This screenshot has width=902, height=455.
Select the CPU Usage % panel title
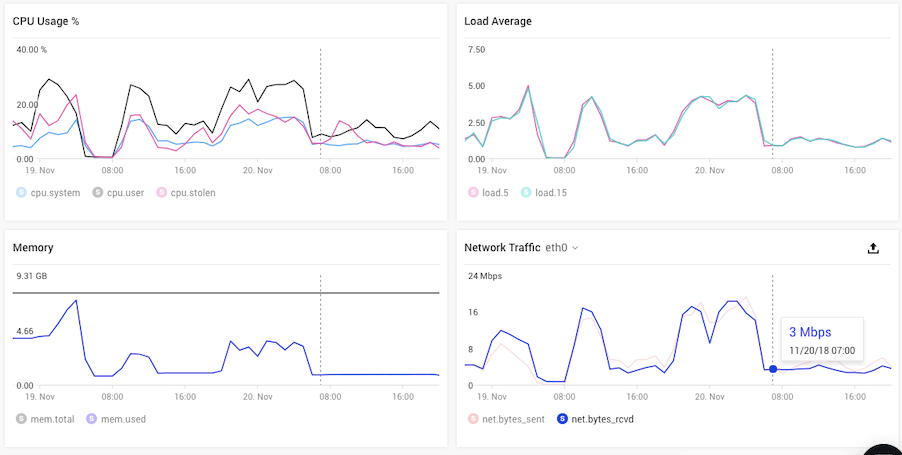[x=46, y=21]
